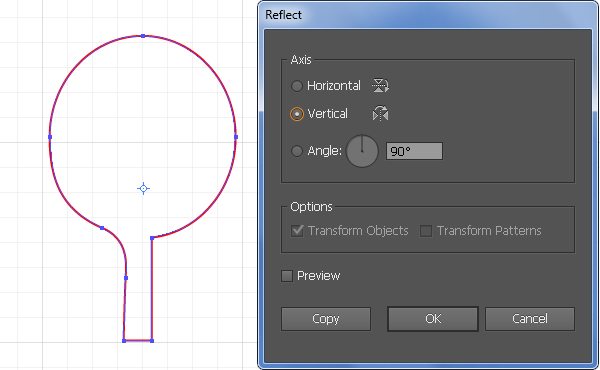
Task: Select the bottom-left anchor point of handle
Action: click(x=124, y=341)
